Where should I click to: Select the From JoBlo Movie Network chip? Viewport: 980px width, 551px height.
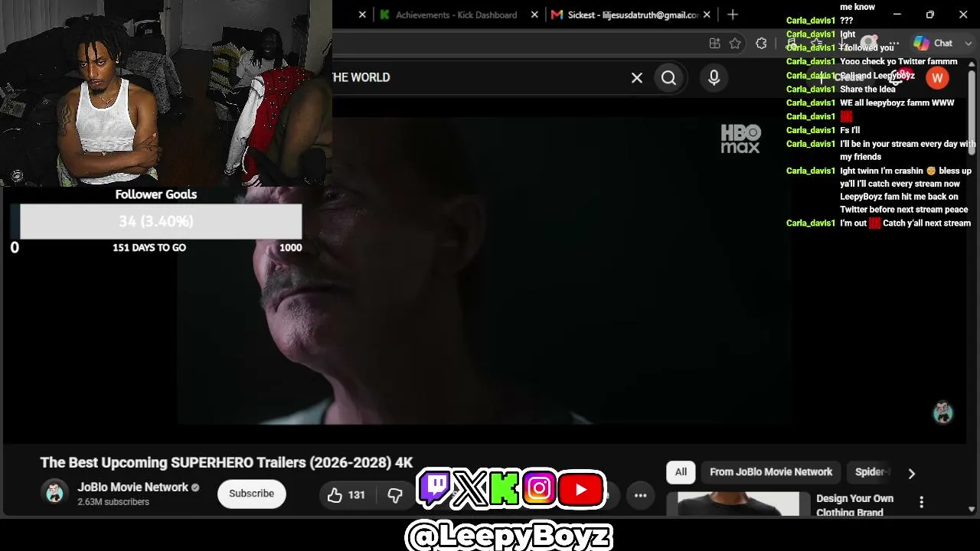pyautogui.click(x=771, y=472)
